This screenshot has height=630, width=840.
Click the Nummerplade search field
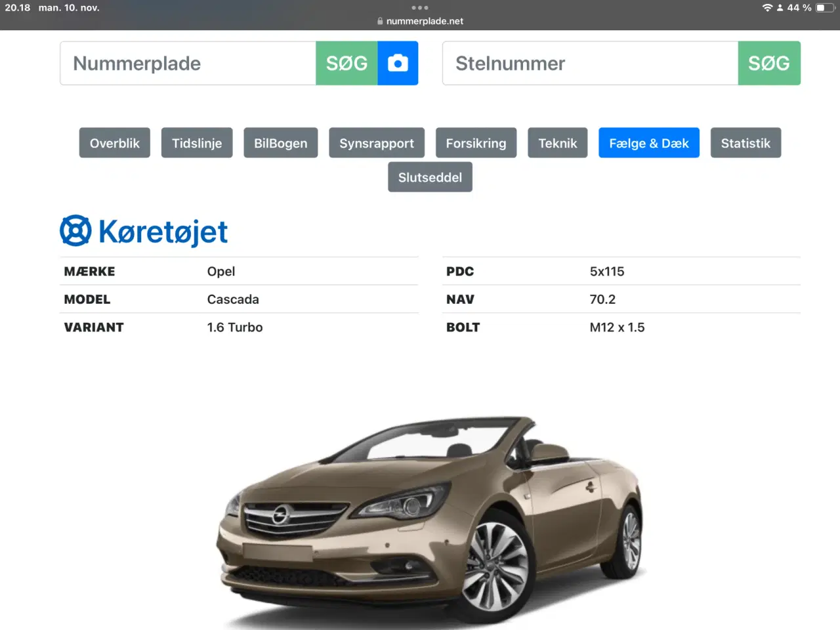click(x=188, y=63)
